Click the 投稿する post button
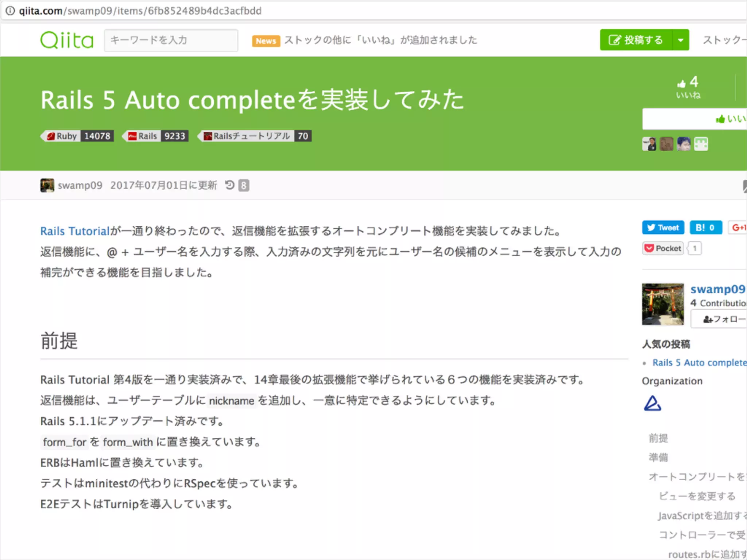 click(636, 40)
